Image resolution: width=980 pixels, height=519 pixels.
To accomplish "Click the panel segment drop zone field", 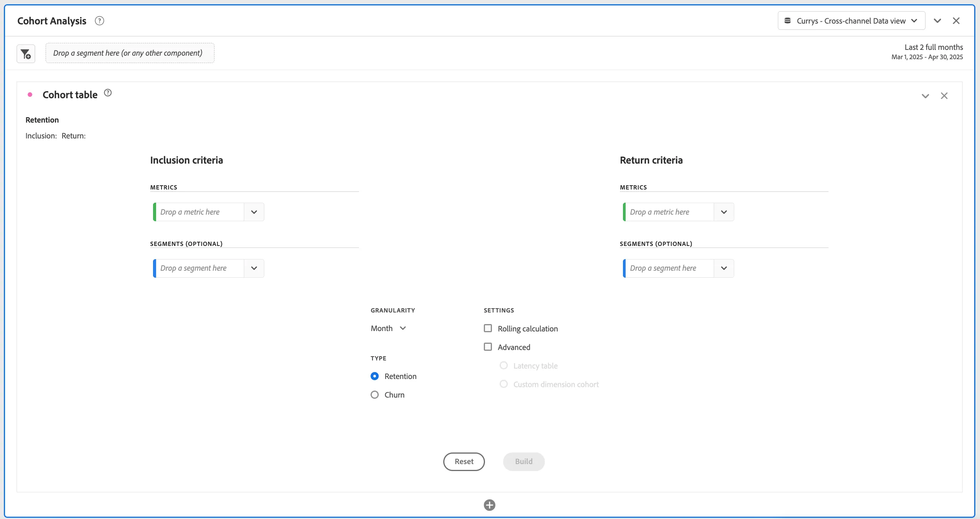I will pos(130,53).
